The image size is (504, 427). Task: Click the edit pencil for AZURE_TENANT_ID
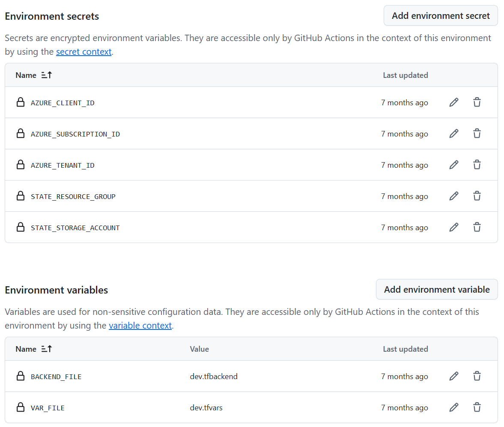point(454,165)
